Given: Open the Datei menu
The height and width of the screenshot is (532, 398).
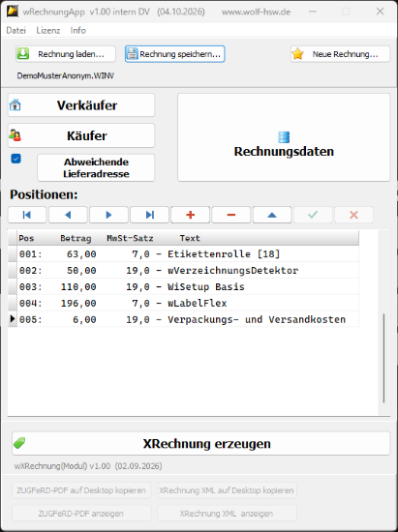Looking at the screenshot, I should tap(15, 31).
